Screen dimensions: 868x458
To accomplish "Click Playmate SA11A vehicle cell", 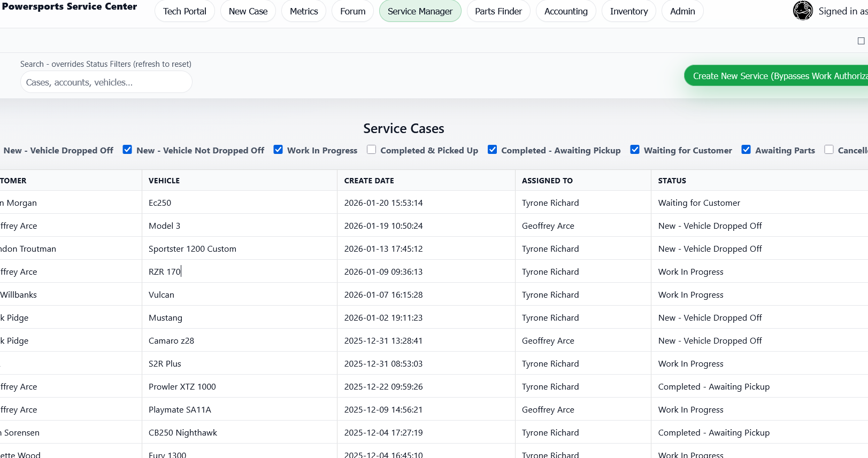I will point(239,409).
